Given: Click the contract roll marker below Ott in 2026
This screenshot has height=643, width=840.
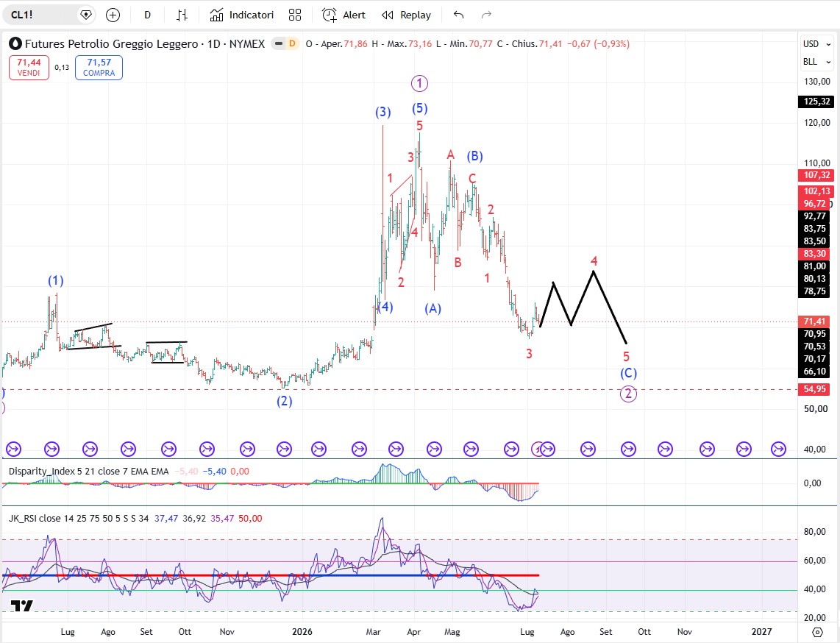Looking at the screenshot, I should point(666,449).
